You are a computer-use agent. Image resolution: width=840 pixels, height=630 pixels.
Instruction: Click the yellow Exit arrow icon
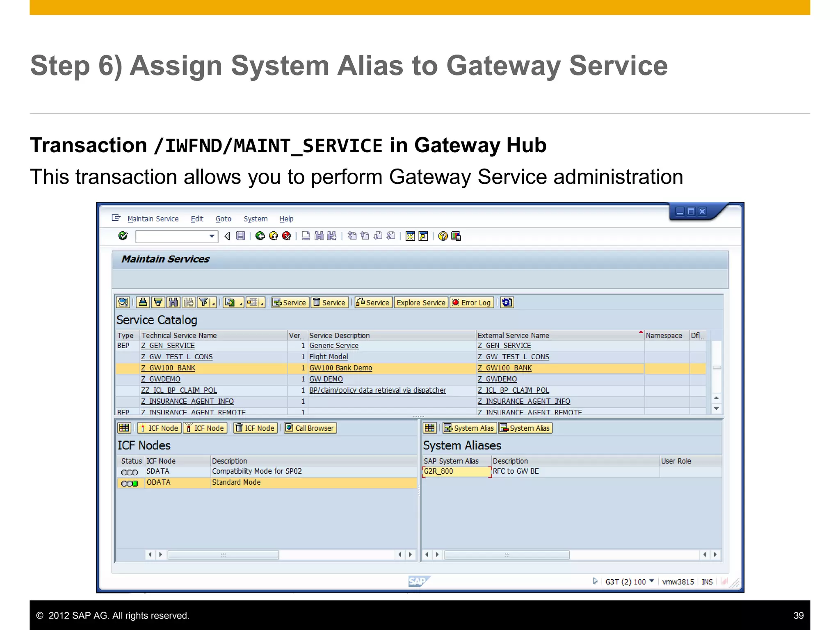[x=274, y=236]
